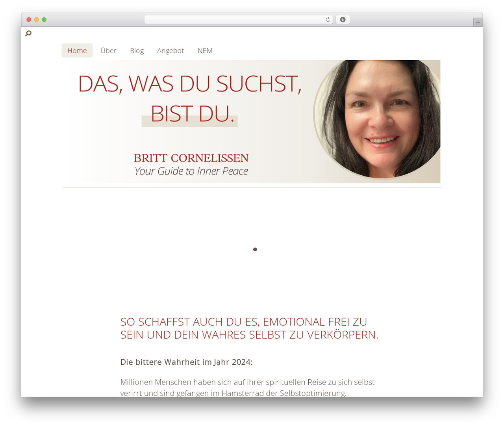This screenshot has height=427, width=504.
Task: Click the browser address bar
Action: click(x=239, y=20)
